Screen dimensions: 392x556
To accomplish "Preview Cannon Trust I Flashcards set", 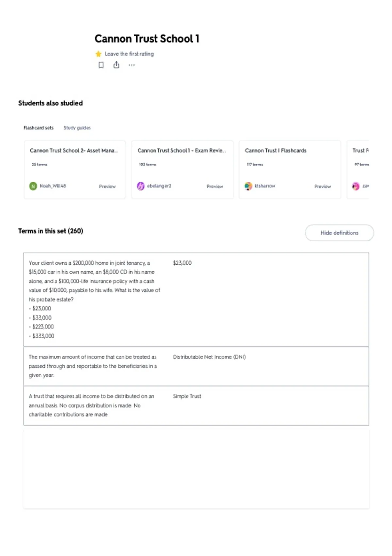I will click(x=322, y=186).
